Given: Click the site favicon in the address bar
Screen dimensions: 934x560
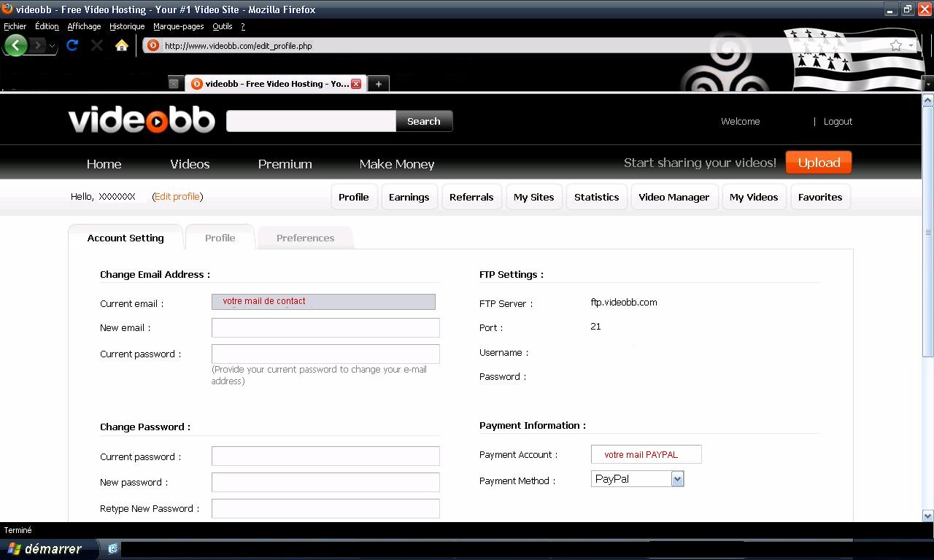Looking at the screenshot, I should click(x=153, y=45).
